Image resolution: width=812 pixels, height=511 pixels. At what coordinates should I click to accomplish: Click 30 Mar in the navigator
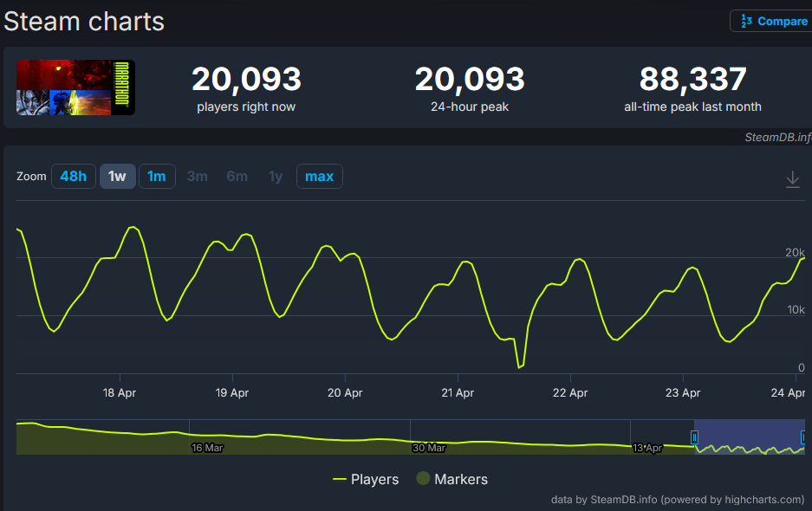coord(429,448)
